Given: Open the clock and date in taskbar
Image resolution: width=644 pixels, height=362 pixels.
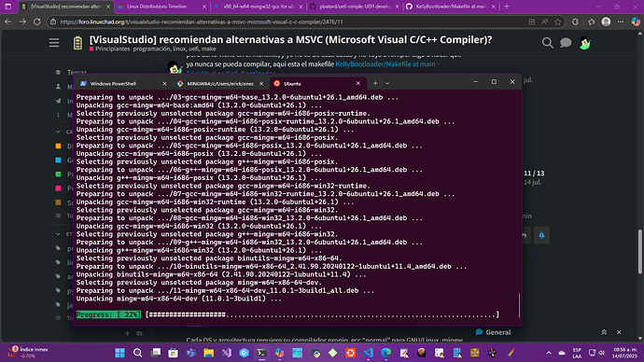Looking at the screenshot, I should point(624,353).
